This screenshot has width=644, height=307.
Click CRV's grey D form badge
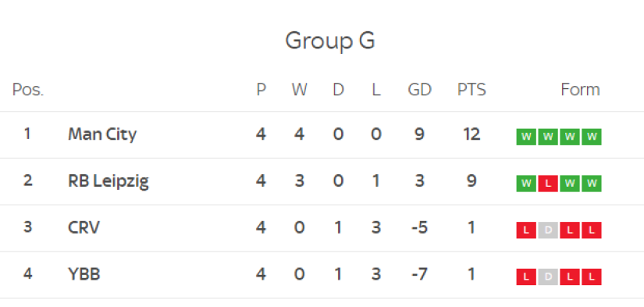coord(548,230)
